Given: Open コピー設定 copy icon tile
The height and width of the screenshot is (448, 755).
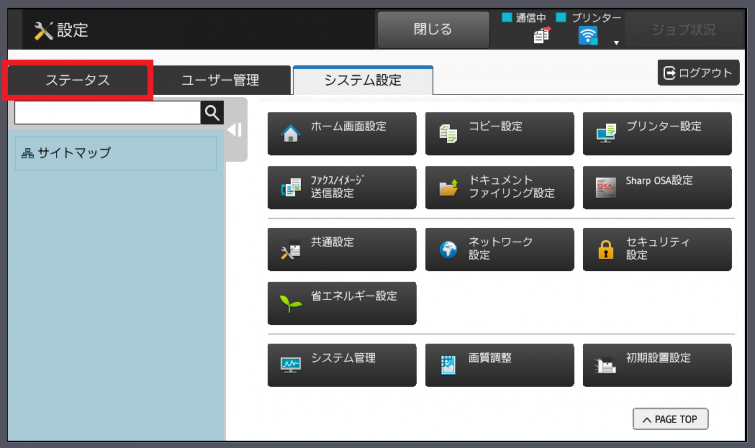Looking at the screenshot, I should tap(499, 133).
